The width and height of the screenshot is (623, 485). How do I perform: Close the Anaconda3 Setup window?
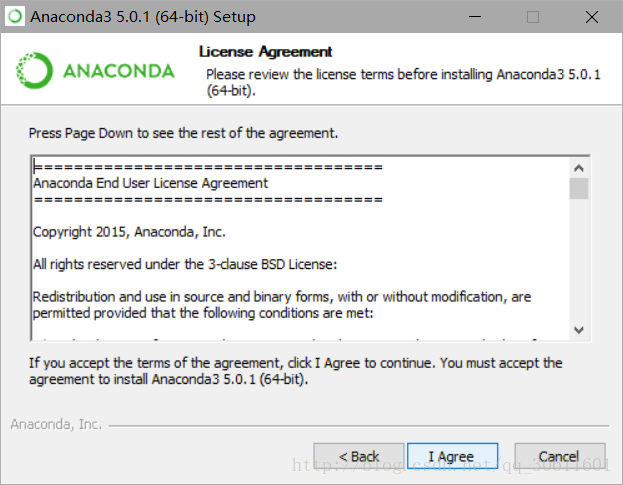(x=592, y=17)
